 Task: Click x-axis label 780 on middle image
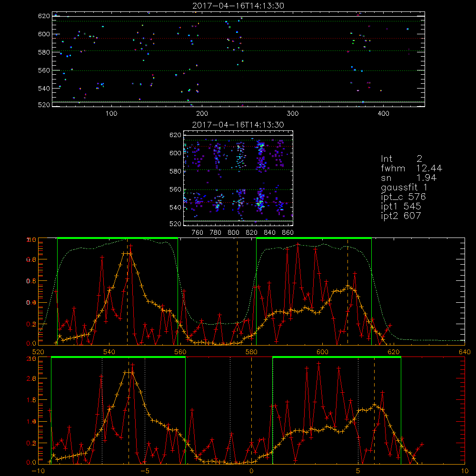(216, 233)
